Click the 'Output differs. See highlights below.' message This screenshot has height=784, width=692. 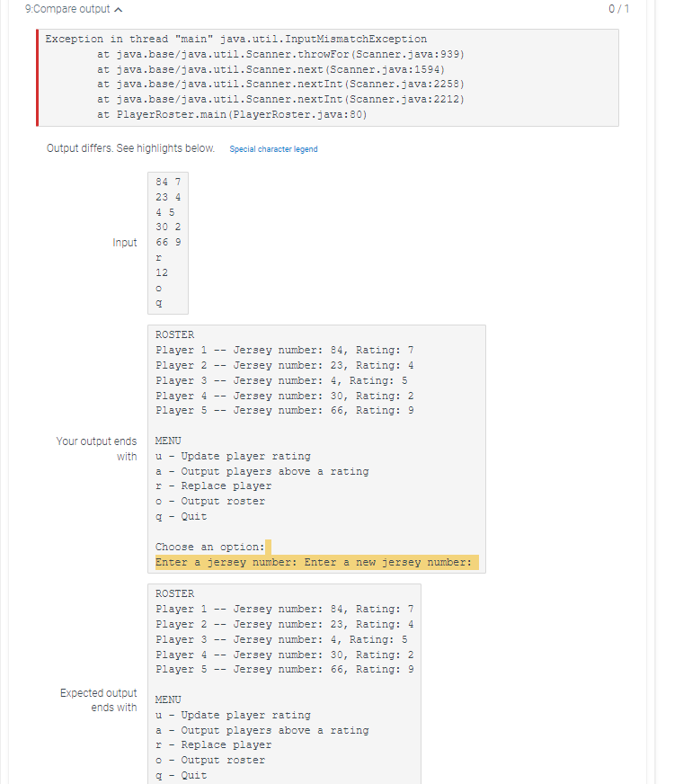coord(130,148)
